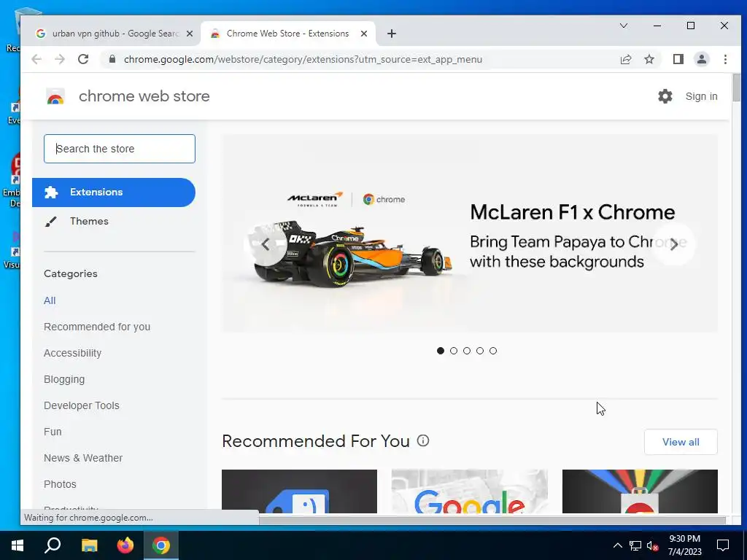Select the fifth carousel dot

click(x=493, y=351)
